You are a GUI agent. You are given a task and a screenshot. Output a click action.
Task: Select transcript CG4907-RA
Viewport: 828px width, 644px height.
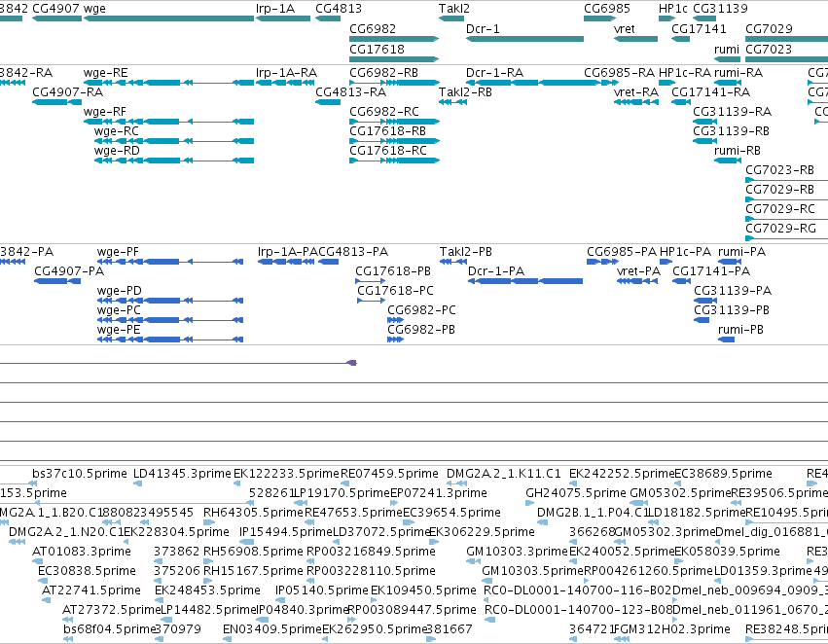pos(57,102)
